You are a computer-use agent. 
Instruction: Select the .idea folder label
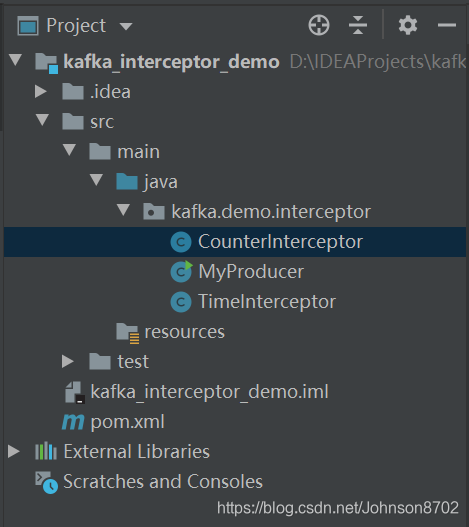click(x=110, y=92)
